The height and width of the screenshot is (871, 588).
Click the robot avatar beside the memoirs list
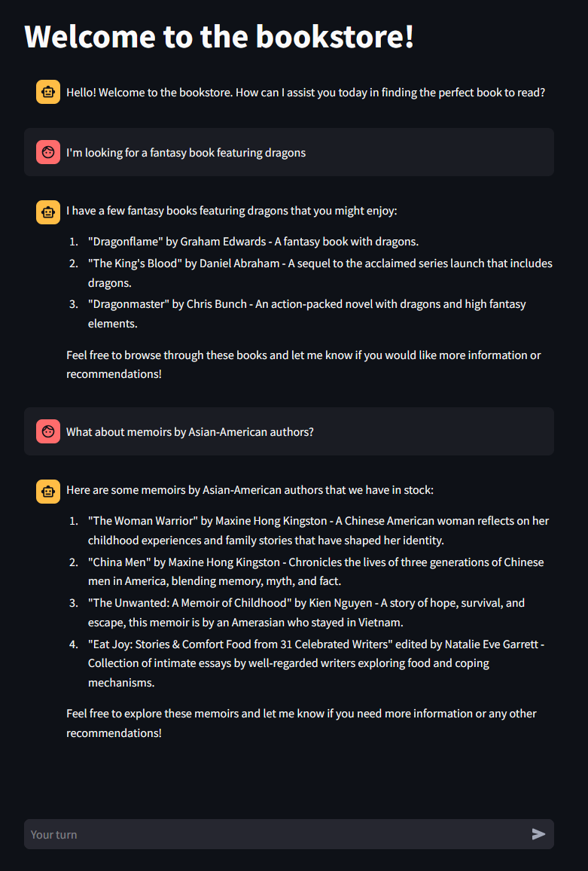(48, 492)
